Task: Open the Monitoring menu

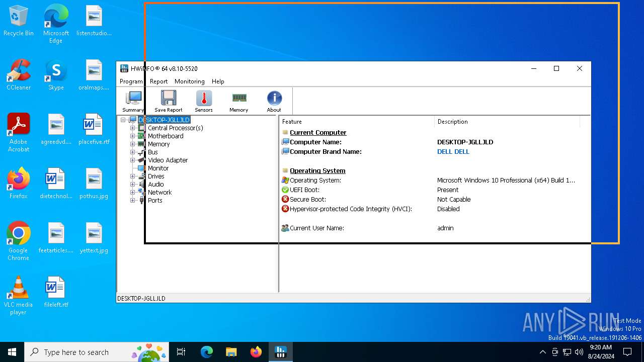Action: tap(190, 81)
